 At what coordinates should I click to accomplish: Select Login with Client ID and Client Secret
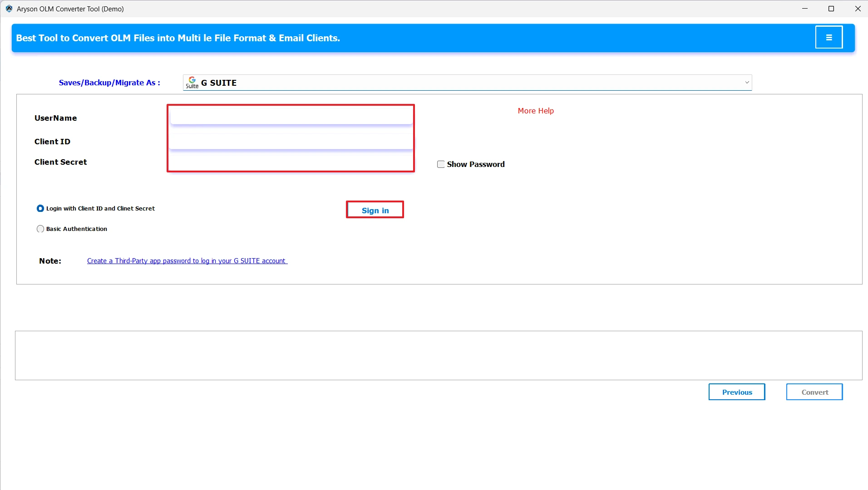40,208
